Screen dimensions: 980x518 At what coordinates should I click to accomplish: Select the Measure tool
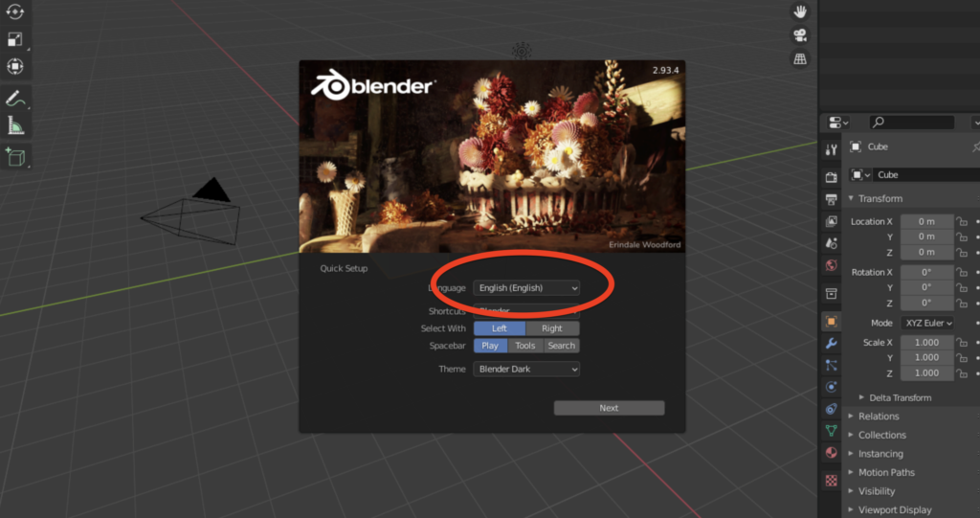coord(15,126)
